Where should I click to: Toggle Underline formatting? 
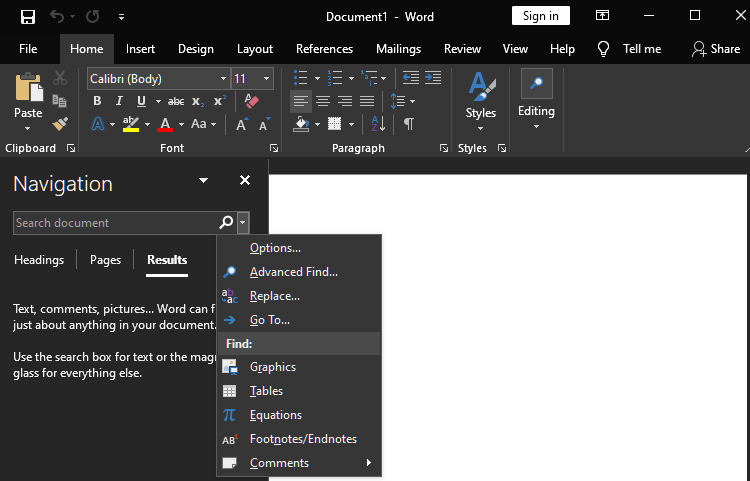point(141,101)
